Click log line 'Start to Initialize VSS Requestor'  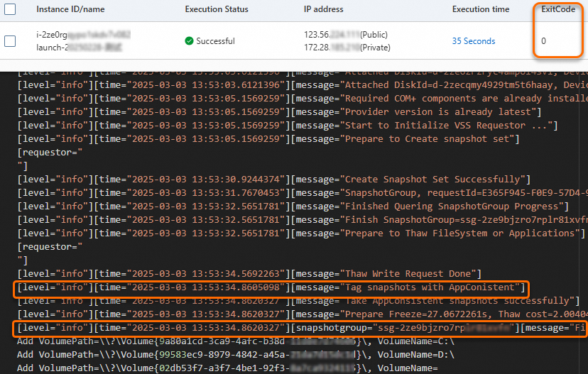tap(288, 126)
